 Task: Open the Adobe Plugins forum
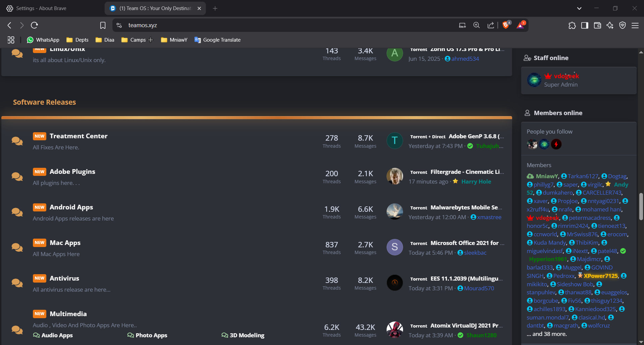coord(72,171)
